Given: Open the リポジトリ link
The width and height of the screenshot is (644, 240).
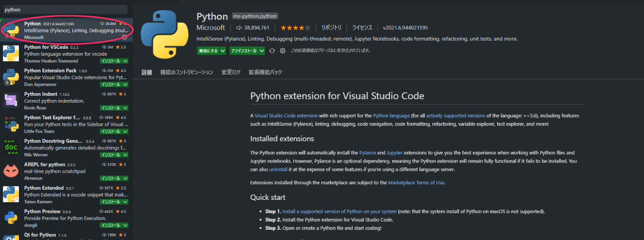Looking at the screenshot, I should (x=331, y=28).
